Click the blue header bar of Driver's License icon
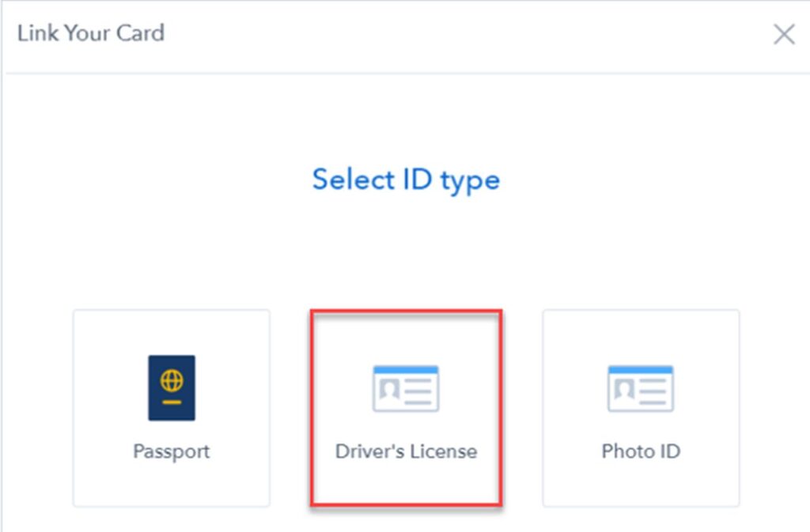Viewport: 810px width, 532px height. pos(406,369)
